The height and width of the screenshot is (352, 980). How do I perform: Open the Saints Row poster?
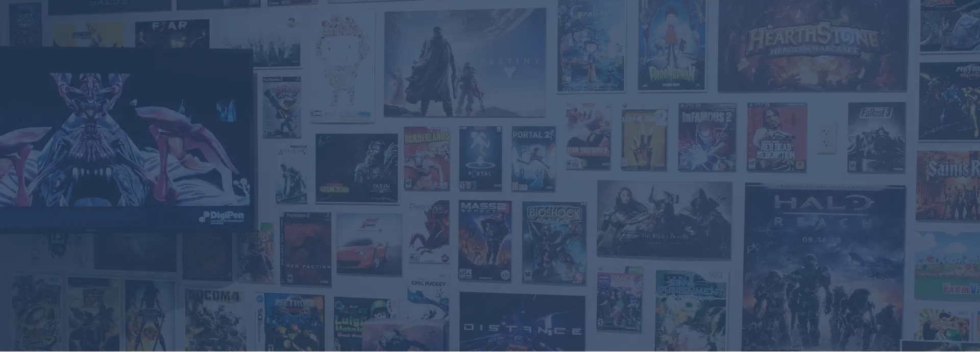pos(948,186)
